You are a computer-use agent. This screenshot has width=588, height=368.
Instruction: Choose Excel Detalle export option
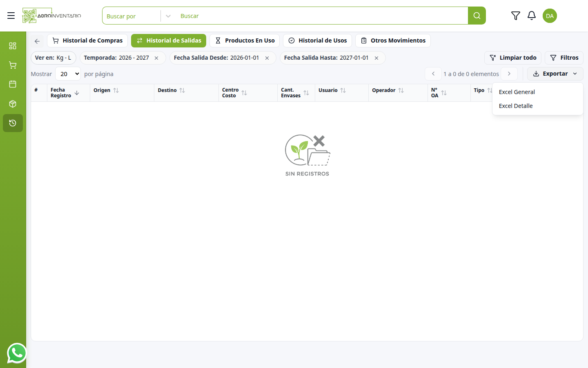[x=538, y=106]
